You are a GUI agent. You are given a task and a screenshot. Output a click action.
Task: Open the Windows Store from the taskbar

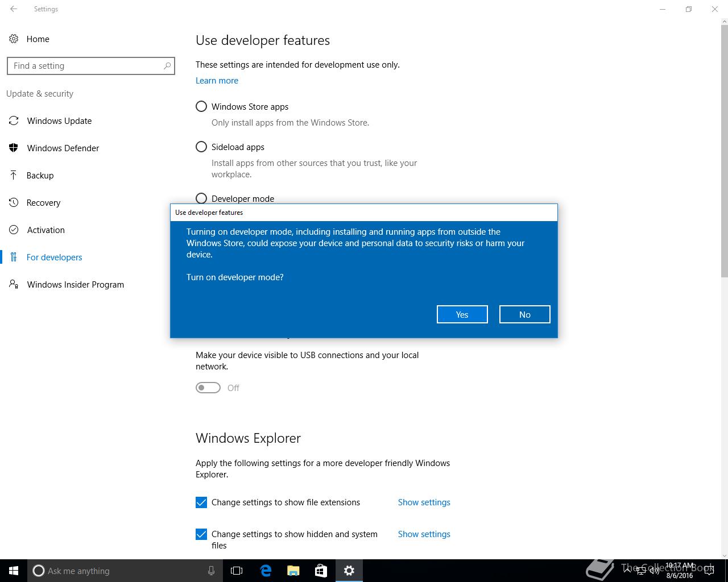(x=321, y=571)
